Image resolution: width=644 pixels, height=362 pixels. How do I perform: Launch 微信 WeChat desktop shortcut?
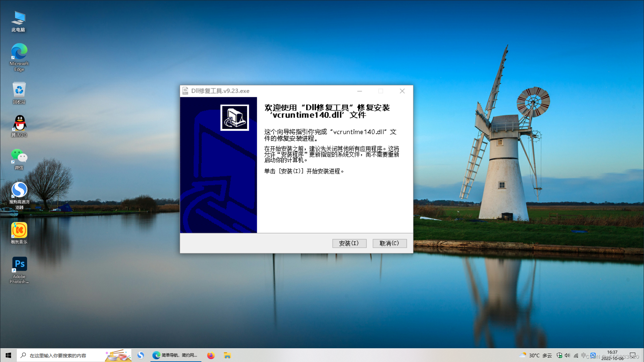tap(19, 159)
